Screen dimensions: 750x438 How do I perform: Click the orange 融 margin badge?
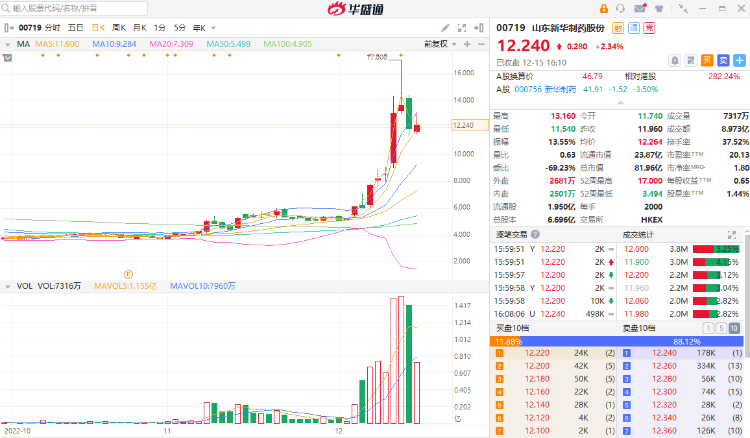coord(618,28)
